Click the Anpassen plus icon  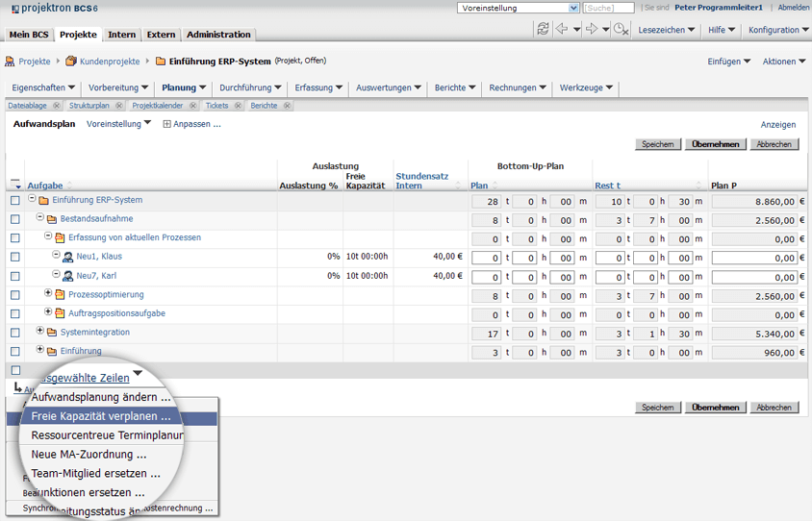pos(166,124)
